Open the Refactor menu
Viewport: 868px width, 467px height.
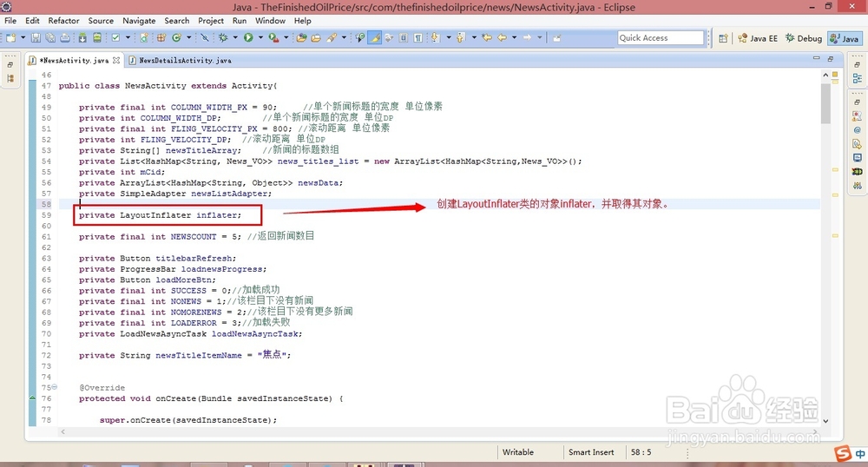pyautogui.click(x=63, y=21)
